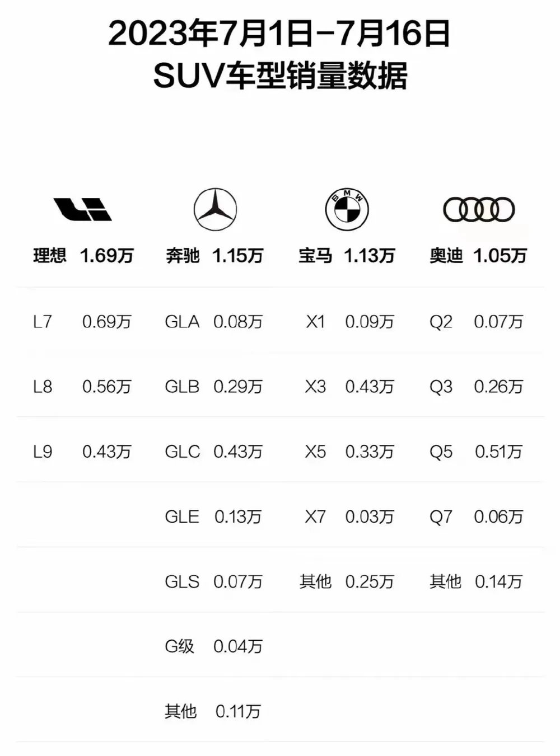Click Mercedes 其他 0.11万 entry
Viewport: 560px width, 756px height.
tap(213, 711)
